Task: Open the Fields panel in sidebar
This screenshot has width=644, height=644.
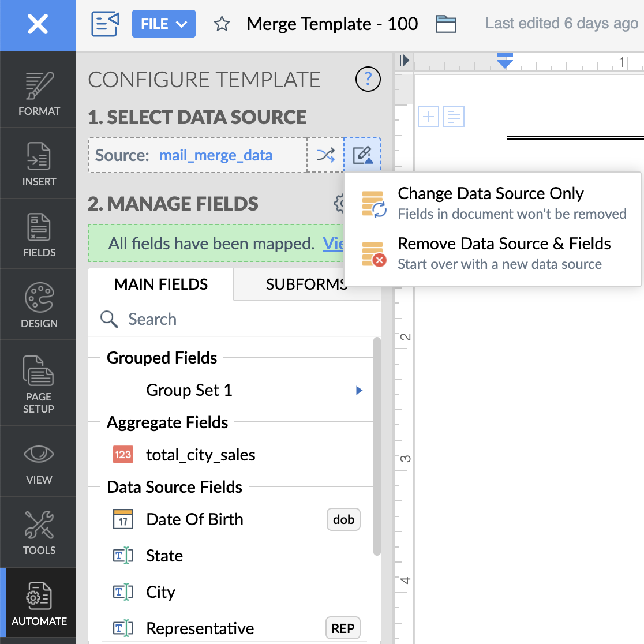Action: [x=39, y=234]
